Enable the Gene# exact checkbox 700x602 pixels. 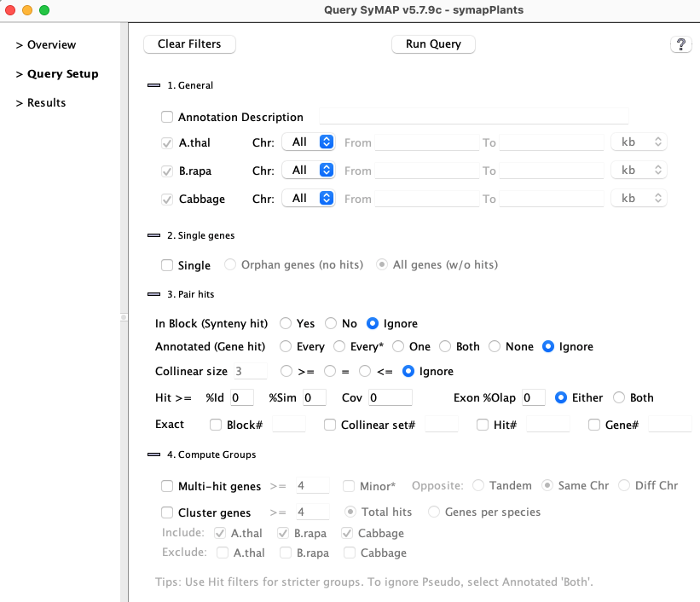594,425
